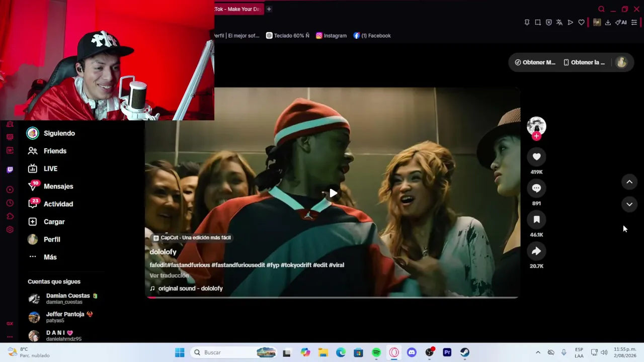644x362 pixels.
Task: Open the original sound - dololofy link
Action: (x=186, y=289)
